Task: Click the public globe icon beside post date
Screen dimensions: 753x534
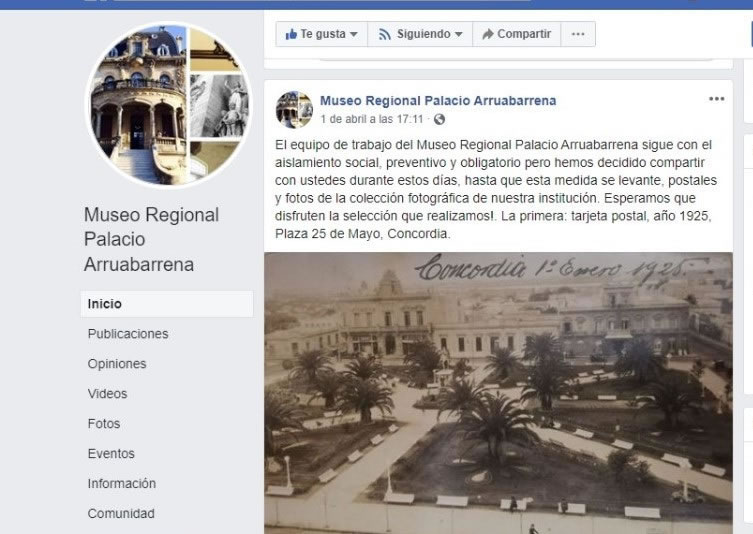Action: point(439,119)
